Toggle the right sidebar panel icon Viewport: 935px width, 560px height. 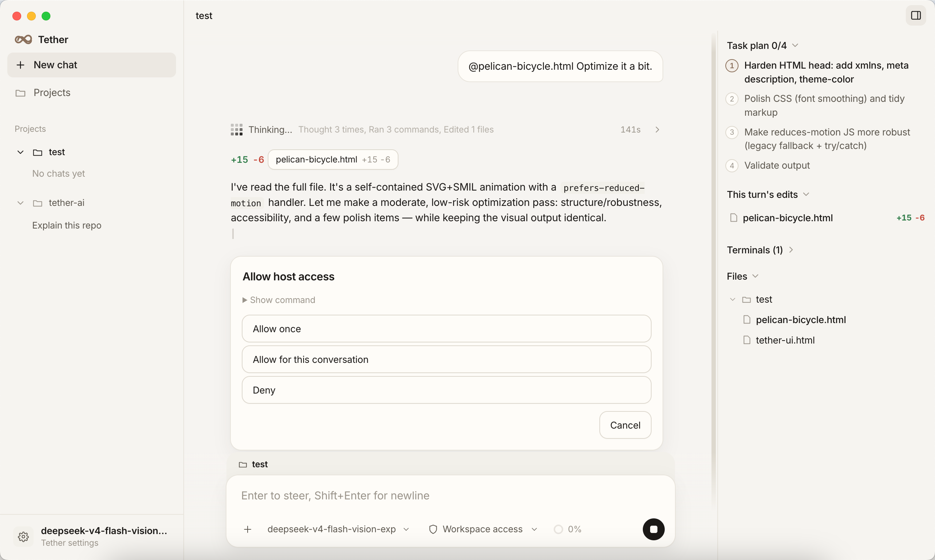(916, 15)
